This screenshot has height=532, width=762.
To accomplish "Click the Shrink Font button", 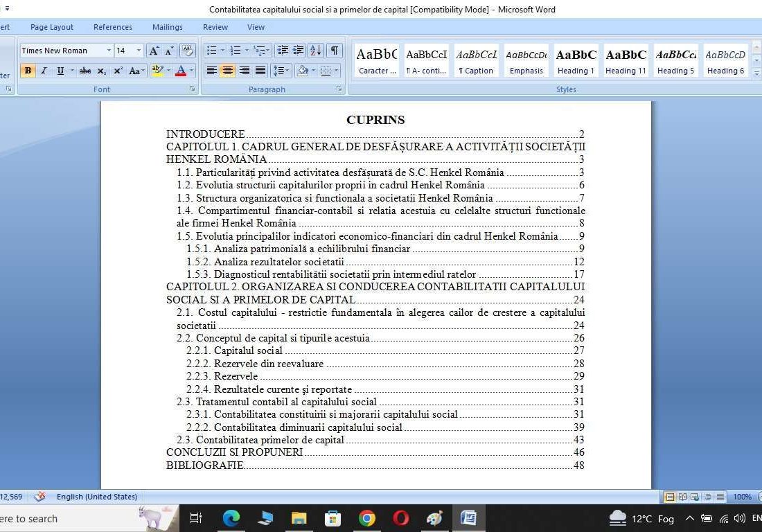I will click(169, 51).
